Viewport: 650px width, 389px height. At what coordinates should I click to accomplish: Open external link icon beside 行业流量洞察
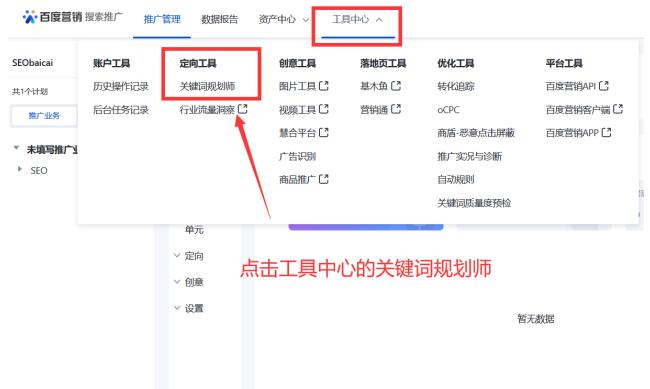(243, 109)
